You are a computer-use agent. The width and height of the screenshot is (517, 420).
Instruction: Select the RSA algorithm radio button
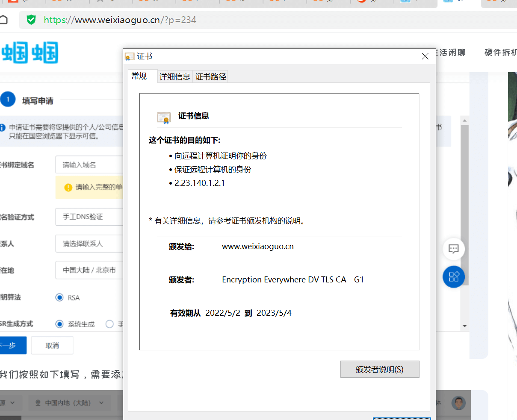click(x=60, y=297)
